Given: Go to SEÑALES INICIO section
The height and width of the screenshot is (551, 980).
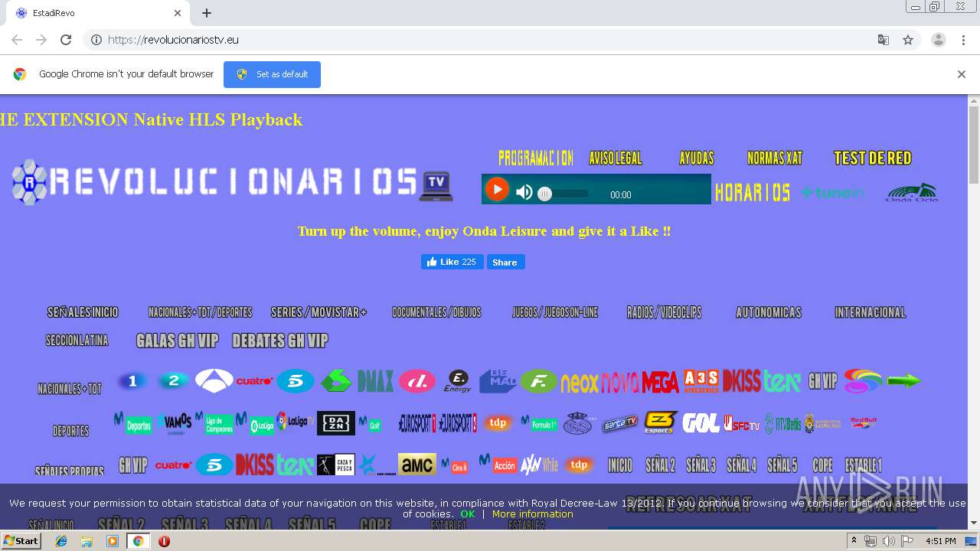Looking at the screenshot, I should [x=83, y=312].
